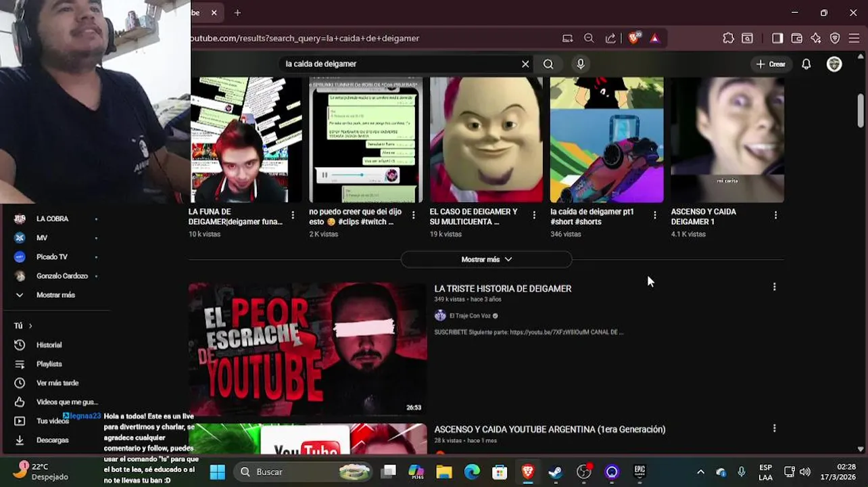
Task: Open Brave Leo AI sparkle icon
Action: (x=816, y=39)
